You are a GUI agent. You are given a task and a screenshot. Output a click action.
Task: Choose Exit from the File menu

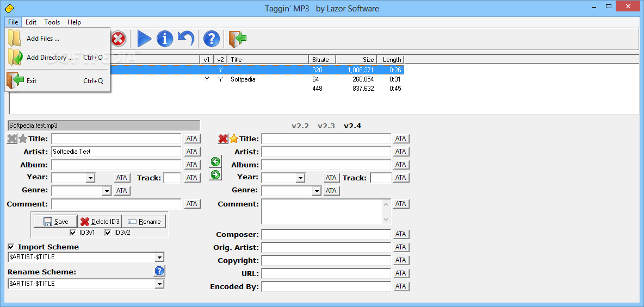(x=57, y=81)
